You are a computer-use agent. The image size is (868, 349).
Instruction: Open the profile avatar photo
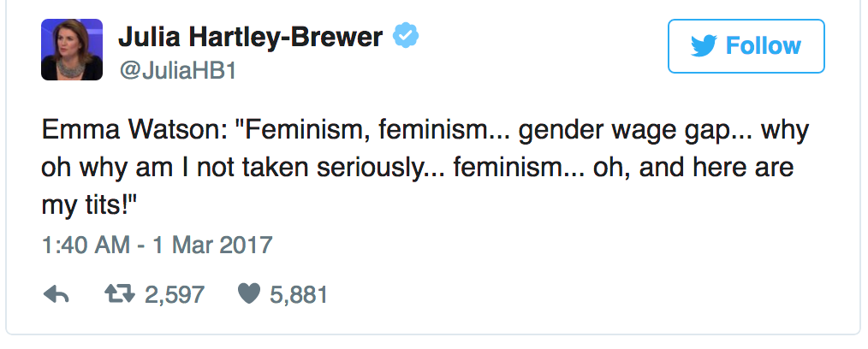(x=72, y=49)
